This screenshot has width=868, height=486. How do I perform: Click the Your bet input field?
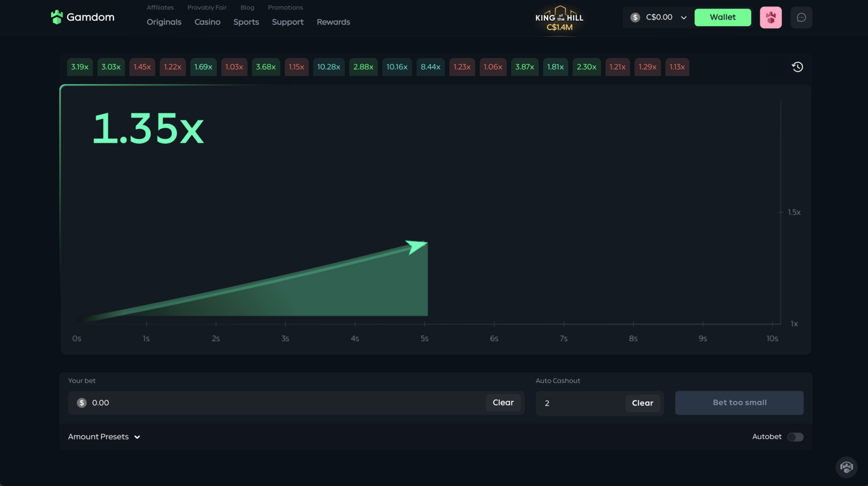[x=284, y=403]
